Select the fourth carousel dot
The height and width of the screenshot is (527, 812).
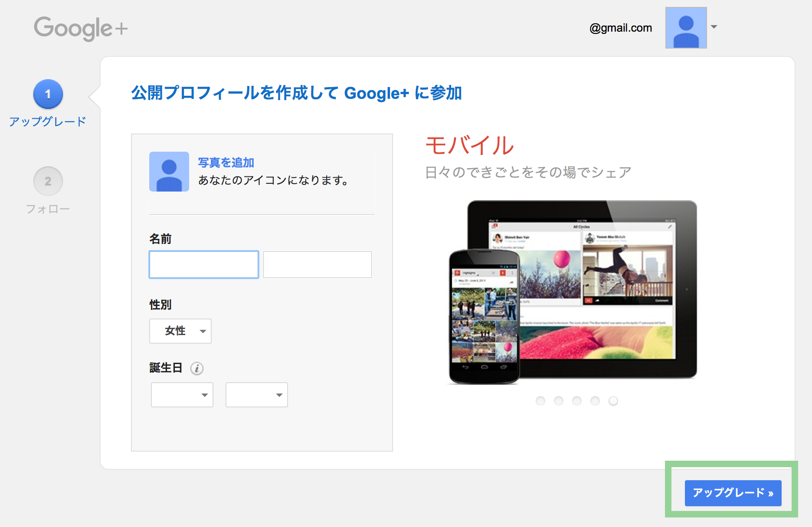tap(595, 401)
